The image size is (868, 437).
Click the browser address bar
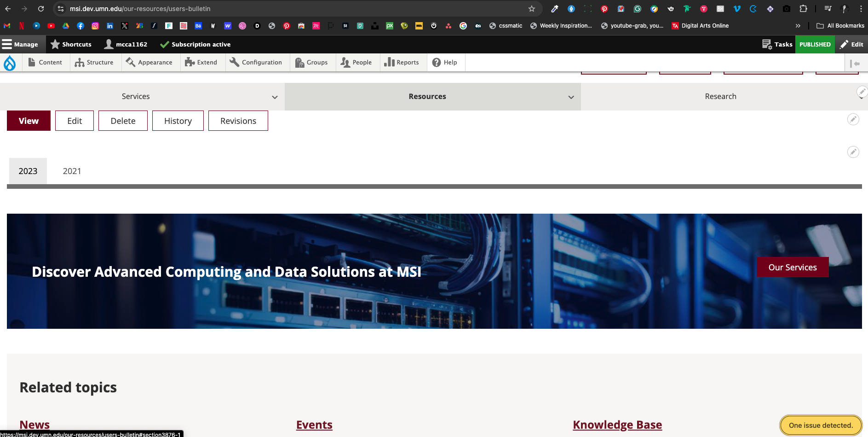click(294, 9)
